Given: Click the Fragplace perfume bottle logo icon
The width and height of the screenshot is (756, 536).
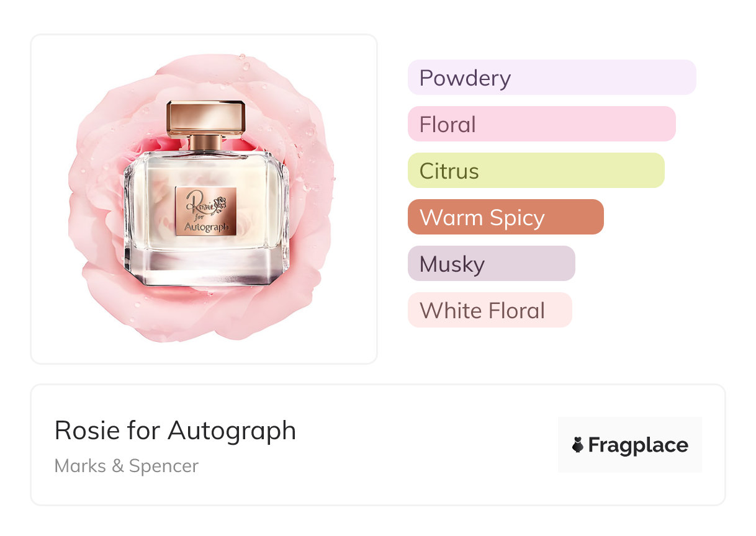Looking at the screenshot, I should pos(578,445).
